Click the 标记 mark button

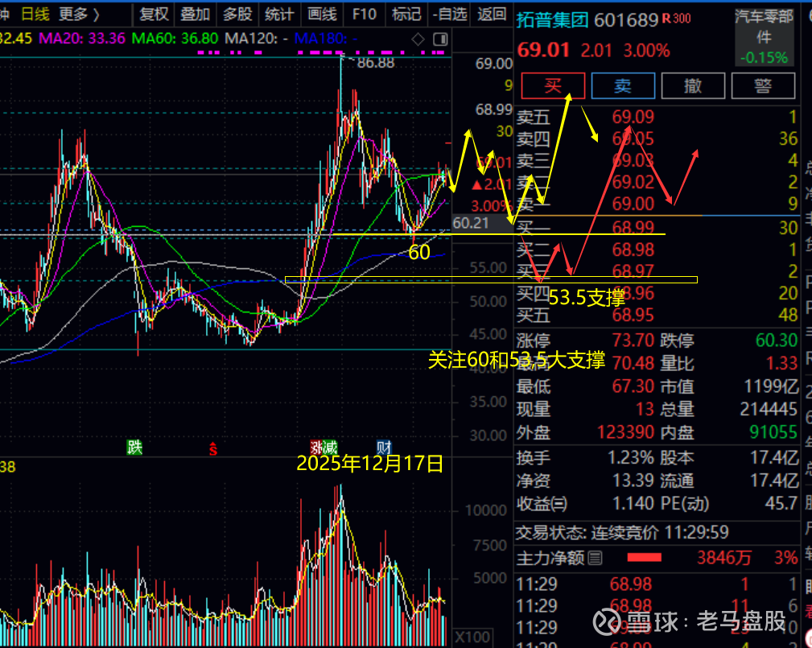[406, 14]
